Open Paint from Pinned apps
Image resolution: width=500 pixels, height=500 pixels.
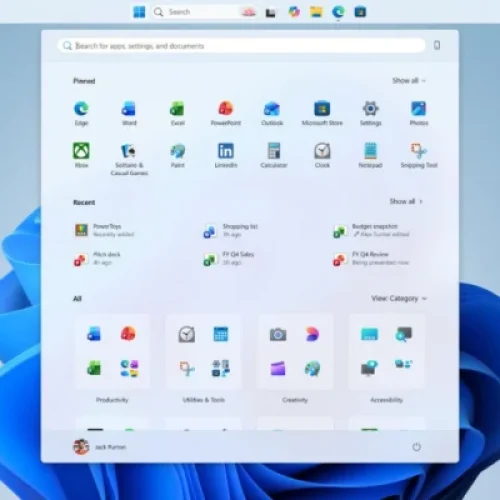(177, 155)
